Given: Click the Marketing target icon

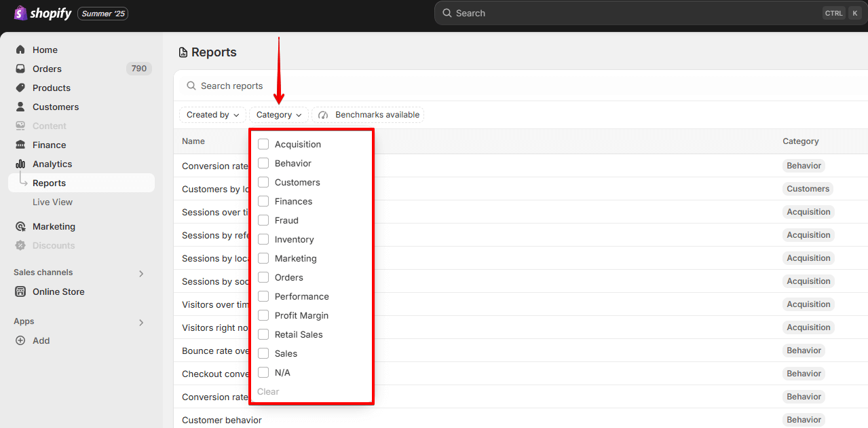Looking at the screenshot, I should 20,226.
